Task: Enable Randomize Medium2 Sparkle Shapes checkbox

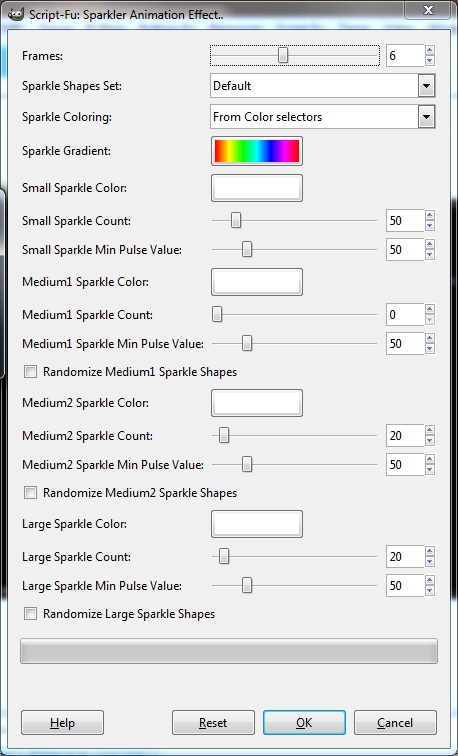Action: (x=30, y=493)
